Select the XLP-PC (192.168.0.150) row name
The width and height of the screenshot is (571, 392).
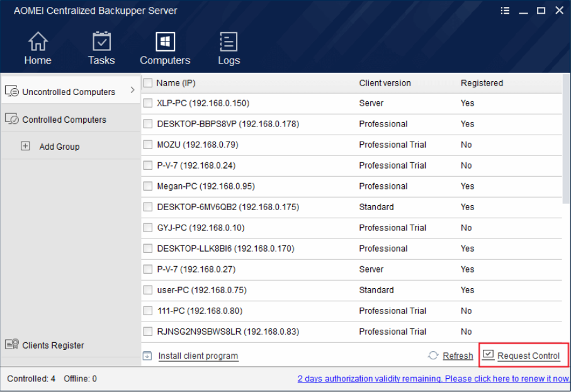pos(203,103)
